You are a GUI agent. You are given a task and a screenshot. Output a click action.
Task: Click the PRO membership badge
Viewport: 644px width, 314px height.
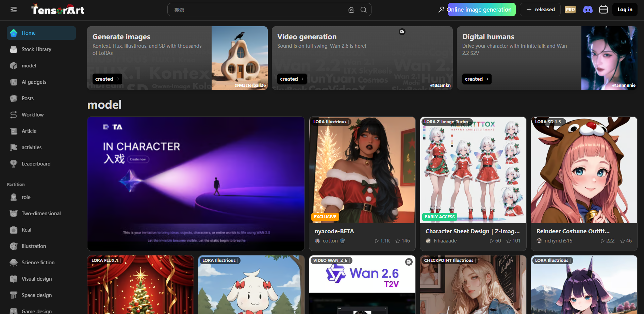point(570,10)
